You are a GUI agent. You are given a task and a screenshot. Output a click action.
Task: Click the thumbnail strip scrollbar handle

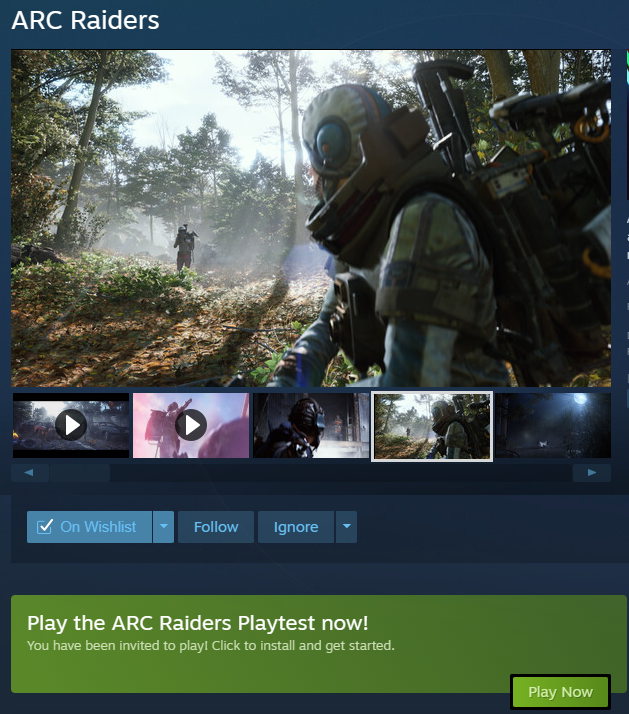[80, 473]
